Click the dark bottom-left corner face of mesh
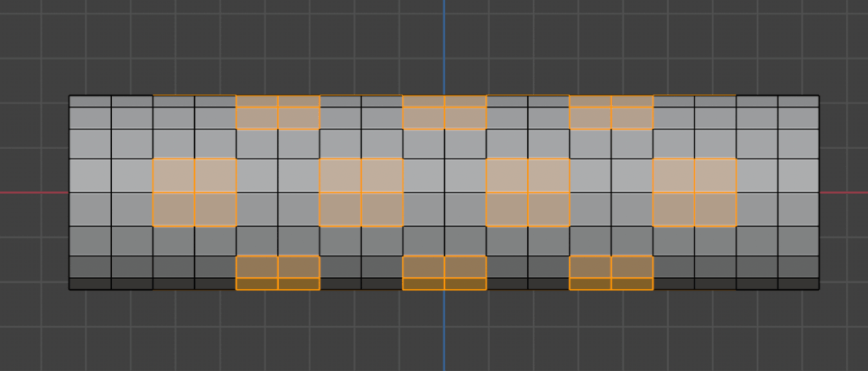Screen dimensions: 868x371 coord(90,284)
